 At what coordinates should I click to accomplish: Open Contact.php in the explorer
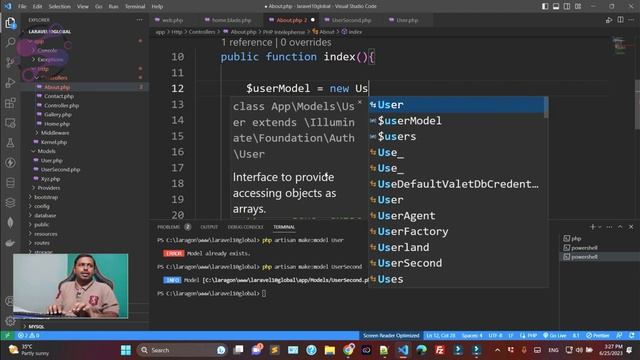[x=59, y=96]
